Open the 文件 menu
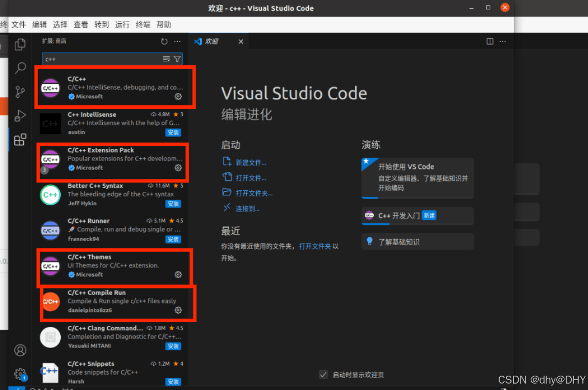This screenshot has width=588, height=390. coord(19,25)
